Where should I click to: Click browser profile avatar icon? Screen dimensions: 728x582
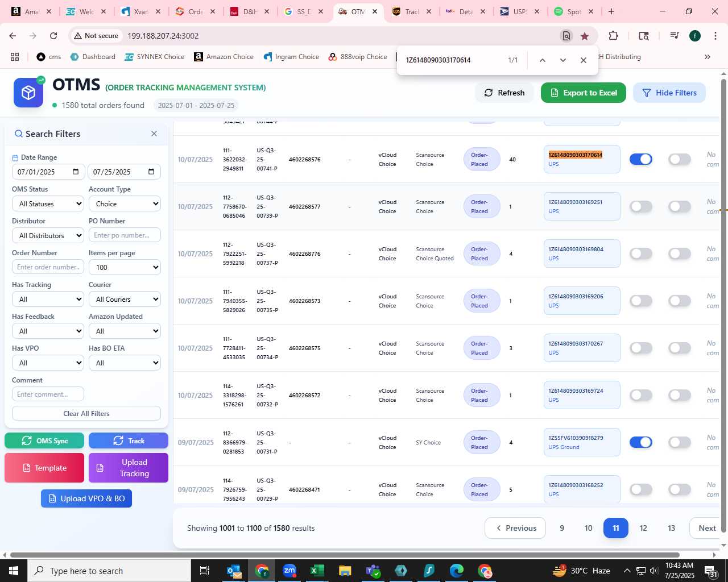[x=695, y=36]
